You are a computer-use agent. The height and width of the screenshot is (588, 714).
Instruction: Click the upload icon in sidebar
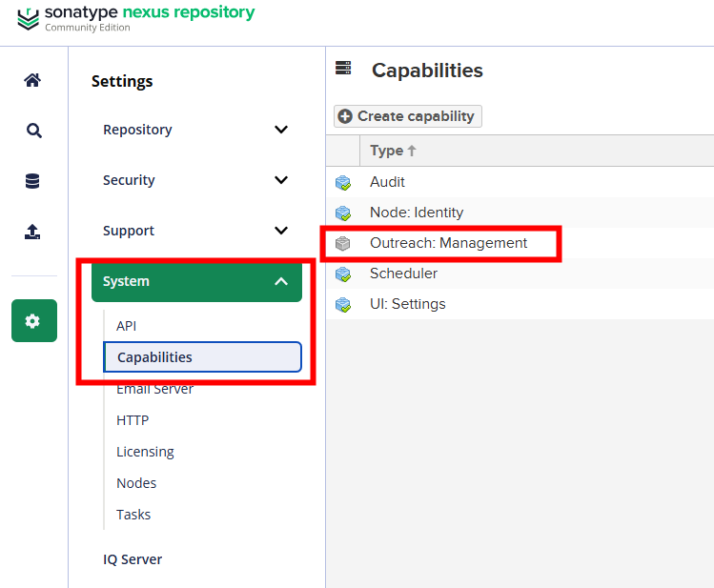tap(33, 232)
